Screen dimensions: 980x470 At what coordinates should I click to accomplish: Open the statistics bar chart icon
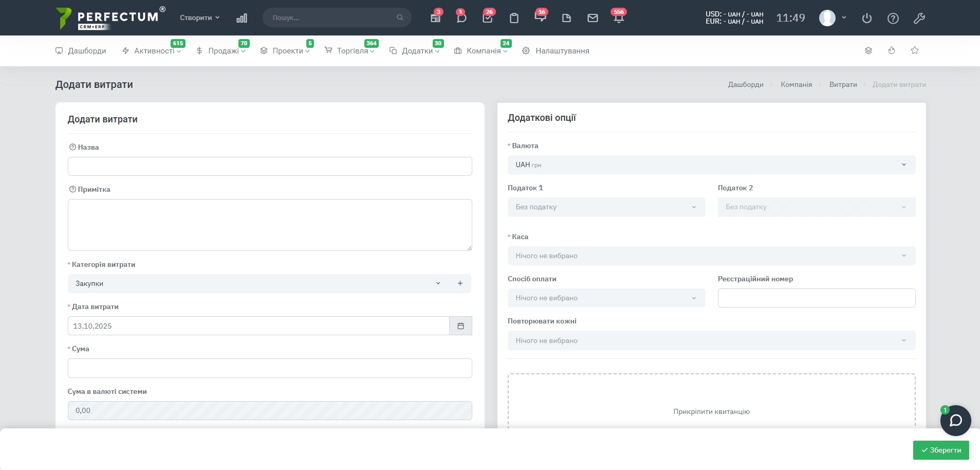pos(242,18)
